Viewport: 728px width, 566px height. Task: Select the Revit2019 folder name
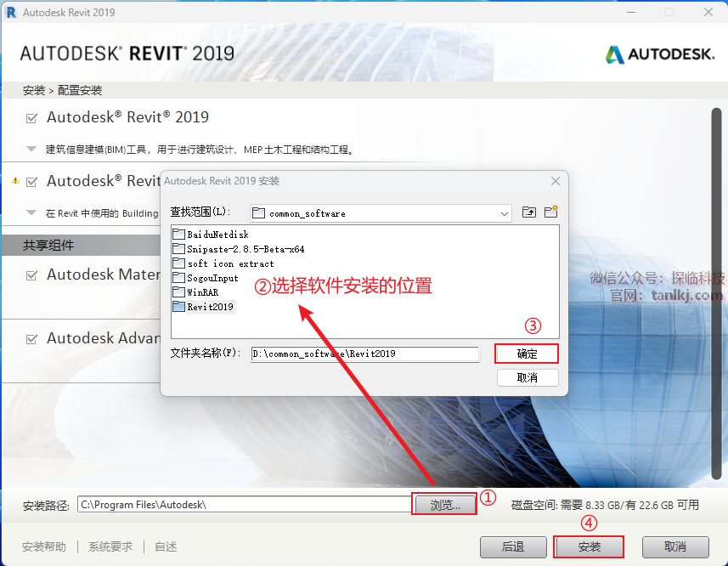click(x=210, y=307)
